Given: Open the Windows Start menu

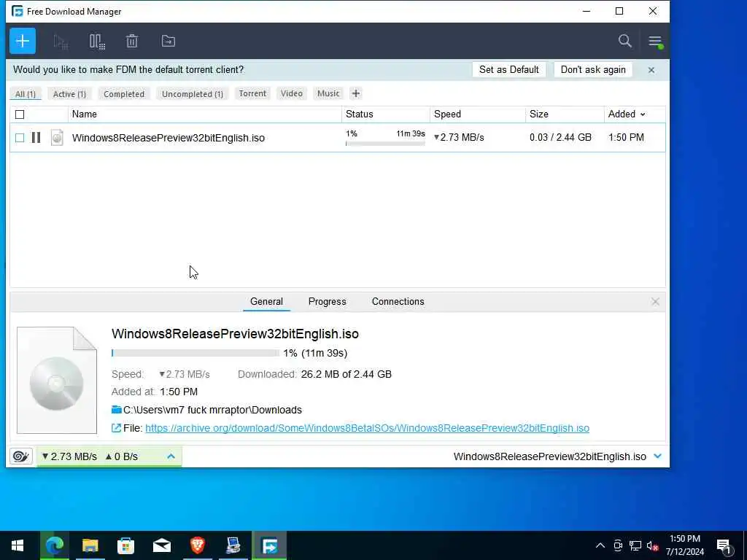Looking at the screenshot, I should (x=18, y=545).
